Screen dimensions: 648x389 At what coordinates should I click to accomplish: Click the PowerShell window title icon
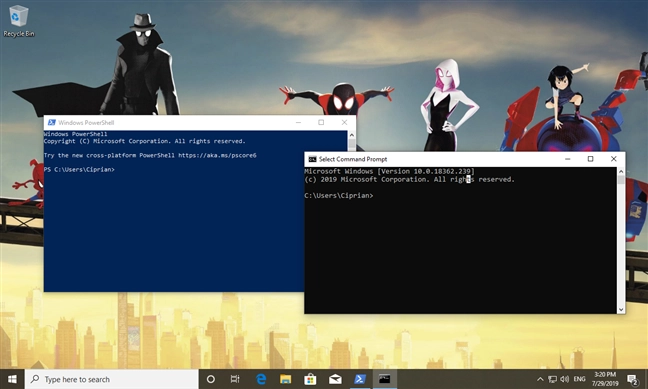point(52,122)
